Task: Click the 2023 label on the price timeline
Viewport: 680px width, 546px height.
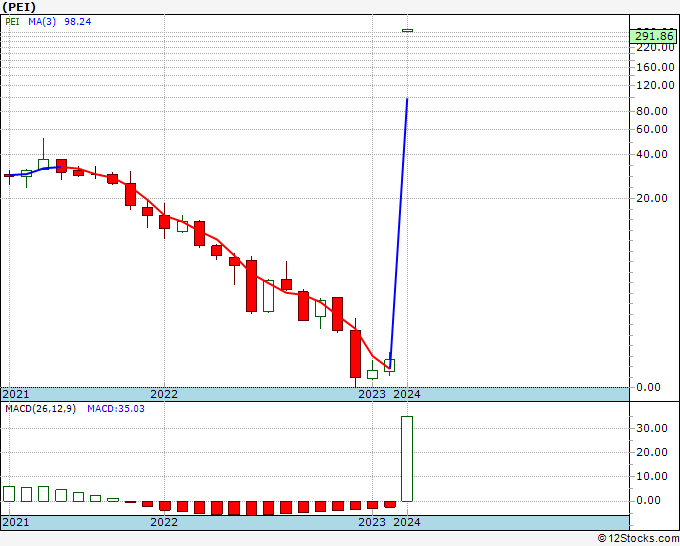Action: click(372, 394)
